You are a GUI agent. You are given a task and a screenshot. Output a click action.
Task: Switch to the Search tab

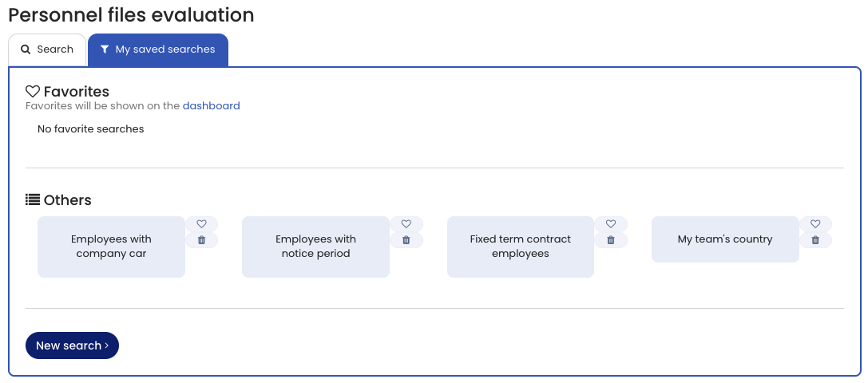[47, 49]
